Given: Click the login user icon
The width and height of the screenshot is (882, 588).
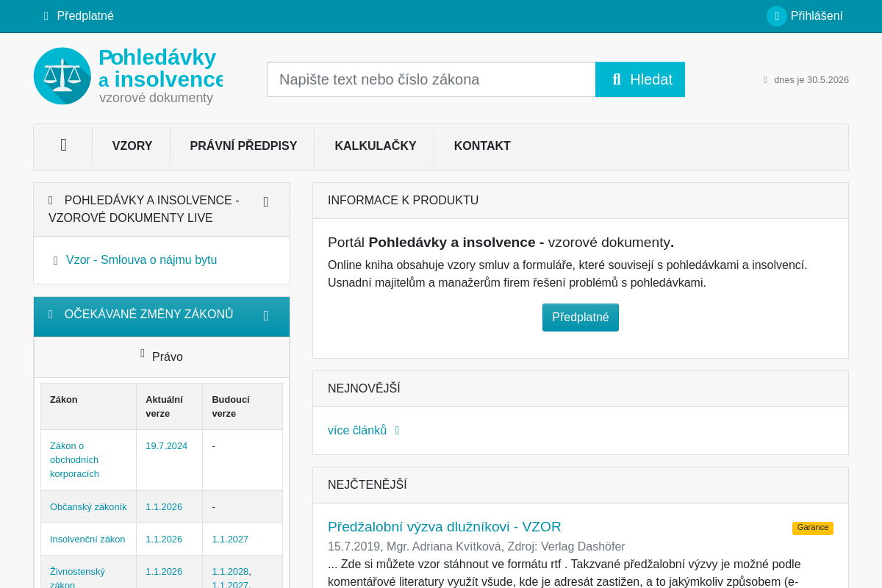Looking at the screenshot, I should click(x=777, y=16).
